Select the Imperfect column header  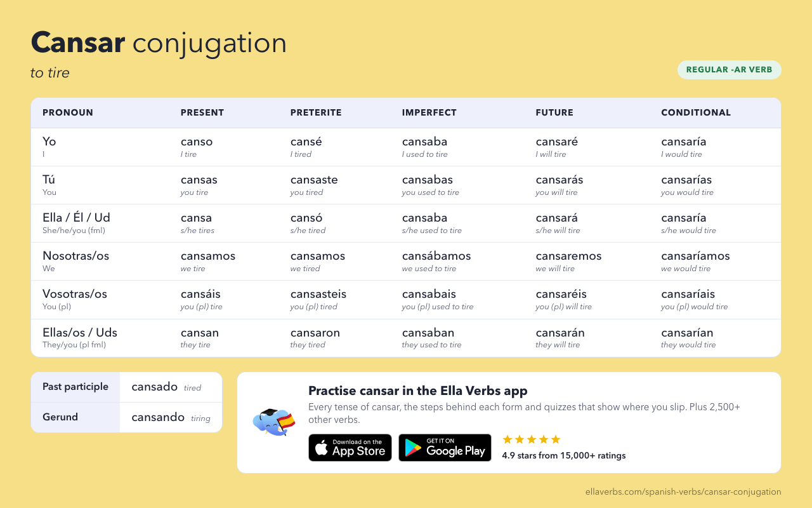[x=429, y=112]
